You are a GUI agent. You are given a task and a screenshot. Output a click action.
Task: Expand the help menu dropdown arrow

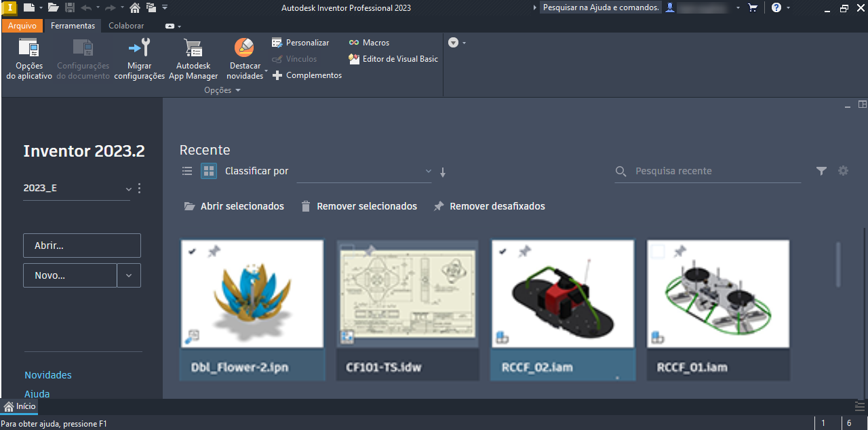pos(788,8)
